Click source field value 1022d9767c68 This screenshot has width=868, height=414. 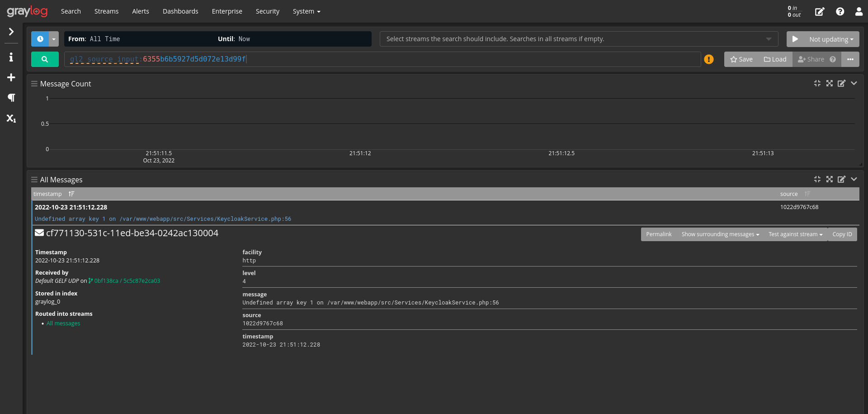[263, 324]
